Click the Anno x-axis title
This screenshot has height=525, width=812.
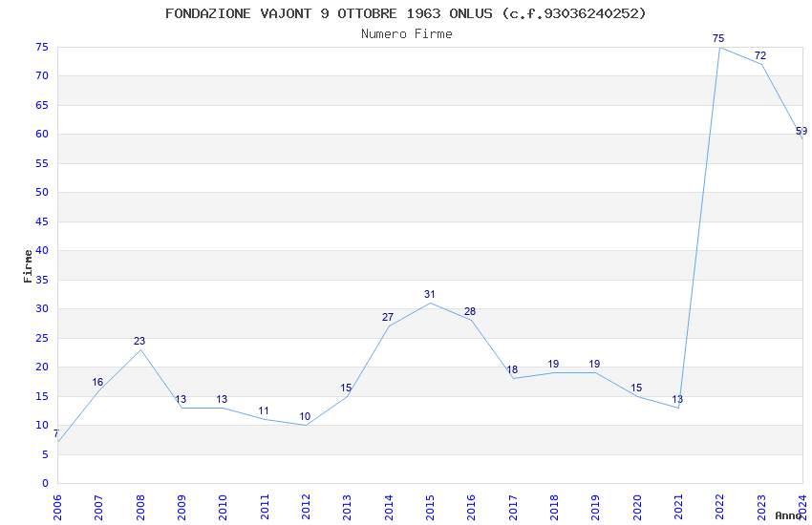[787, 515]
